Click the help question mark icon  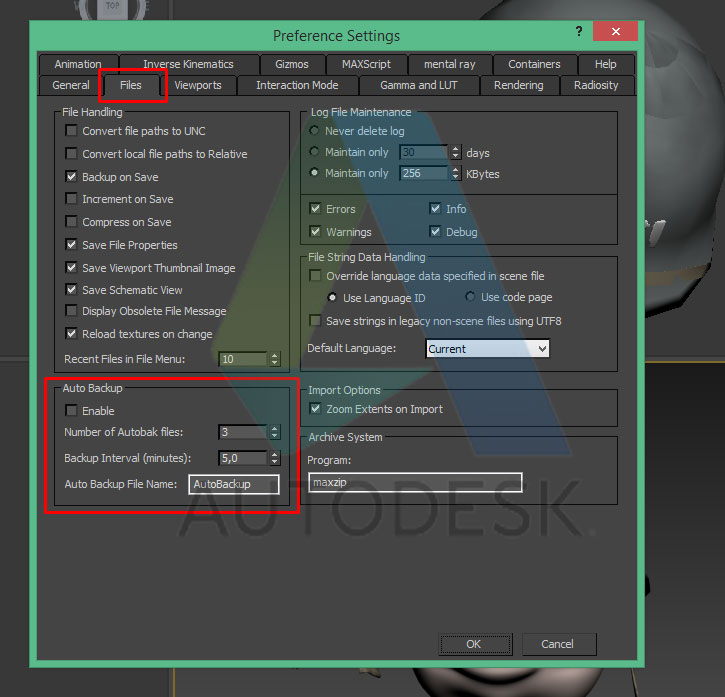(x=578, y=31)
